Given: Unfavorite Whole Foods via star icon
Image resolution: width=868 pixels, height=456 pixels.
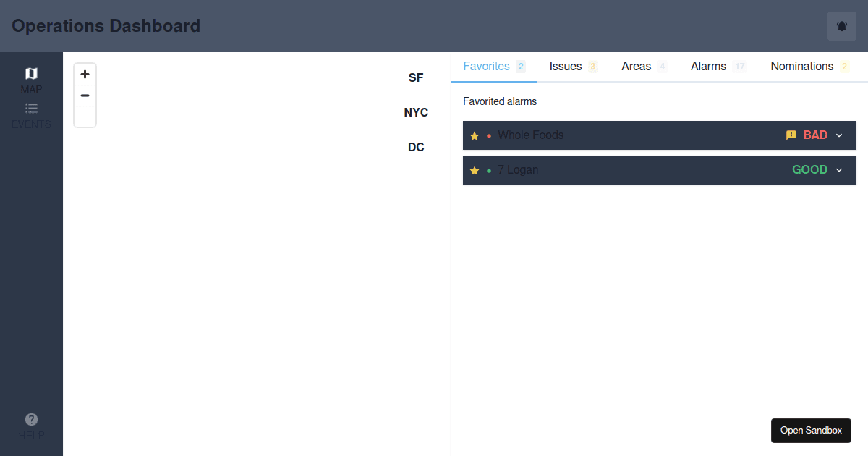Looking at the screenshot, I should (475, 135).
